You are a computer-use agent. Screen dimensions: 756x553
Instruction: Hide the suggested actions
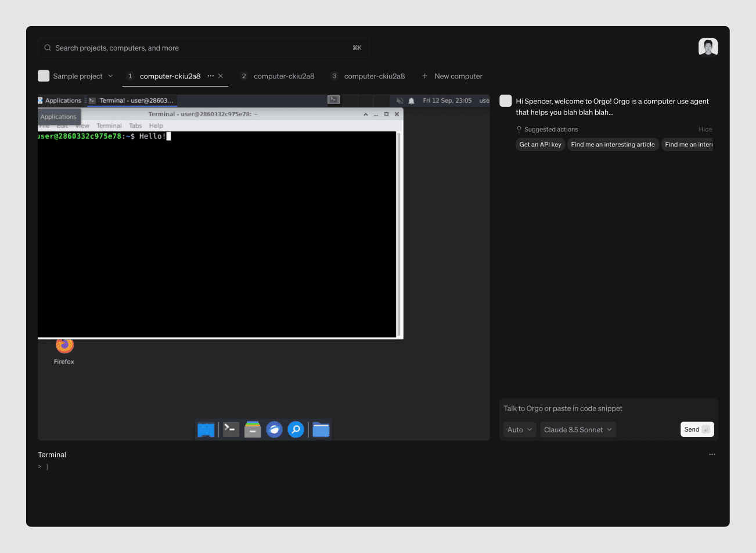pos(705,130)
